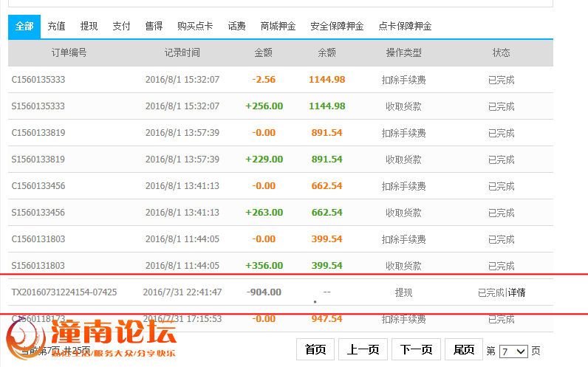Select withdrawal order TX20160731224154-07425
Image resolution: width=588 pixels, height=367 pixels.
pos(64,292)
